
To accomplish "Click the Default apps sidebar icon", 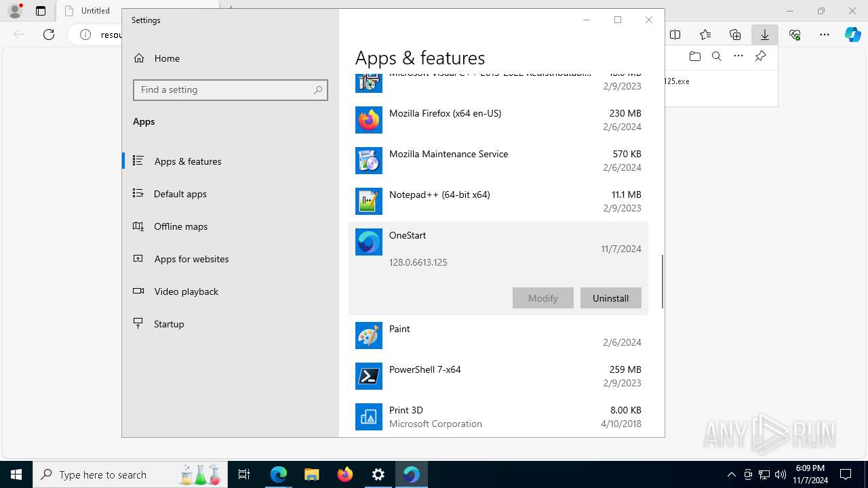I will tap(138, 193).
